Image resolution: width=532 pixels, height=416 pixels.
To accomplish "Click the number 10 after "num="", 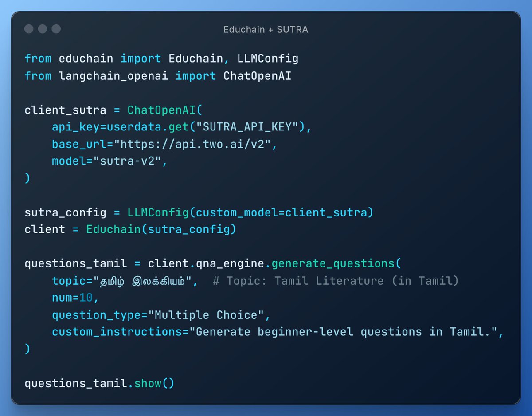I will (86, 298).
